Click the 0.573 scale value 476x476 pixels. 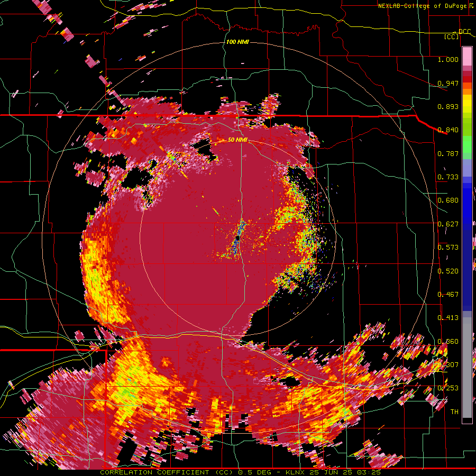coord(448,248)
